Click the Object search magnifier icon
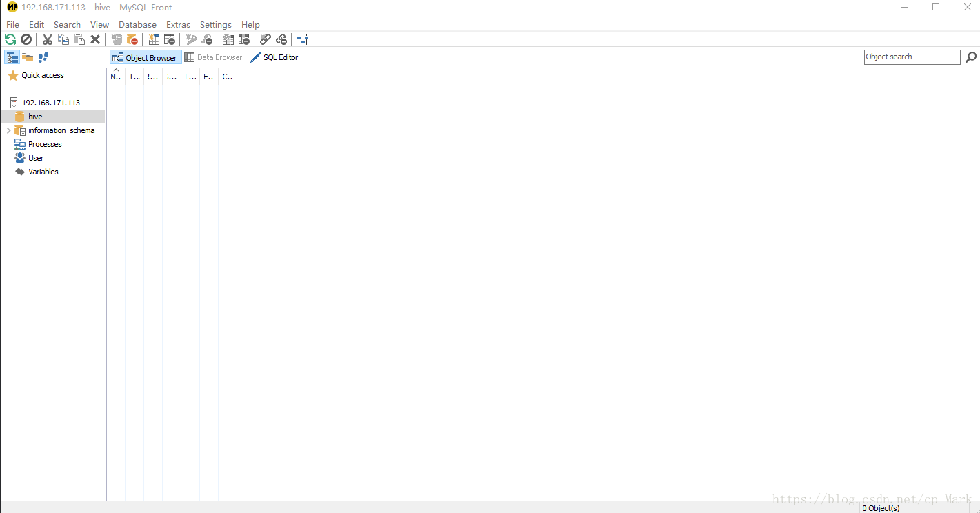The width and height of the screenshot is (980, 513). coord(971,57)
